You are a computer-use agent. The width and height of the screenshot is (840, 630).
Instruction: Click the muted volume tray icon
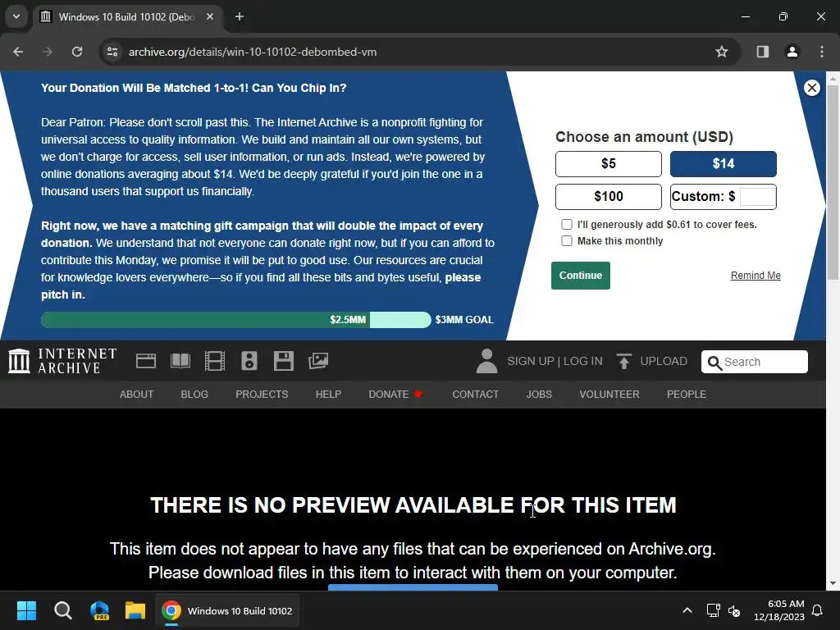(x=734, y=610)
